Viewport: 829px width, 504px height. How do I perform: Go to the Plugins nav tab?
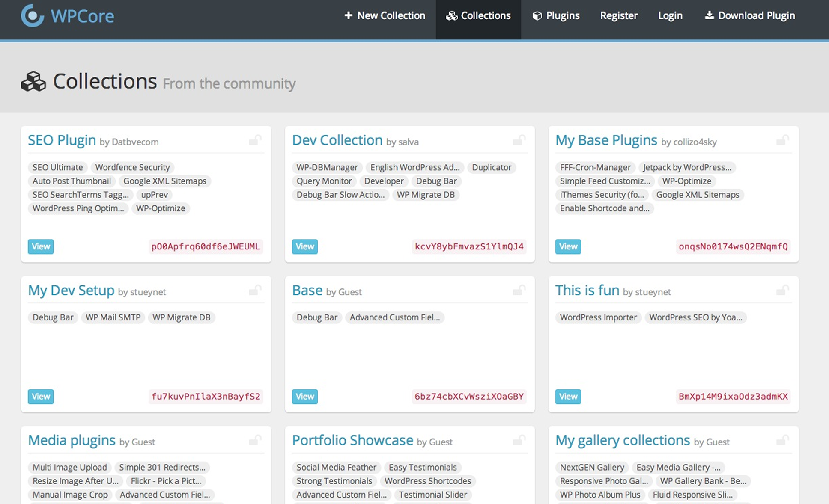(556, 16)
